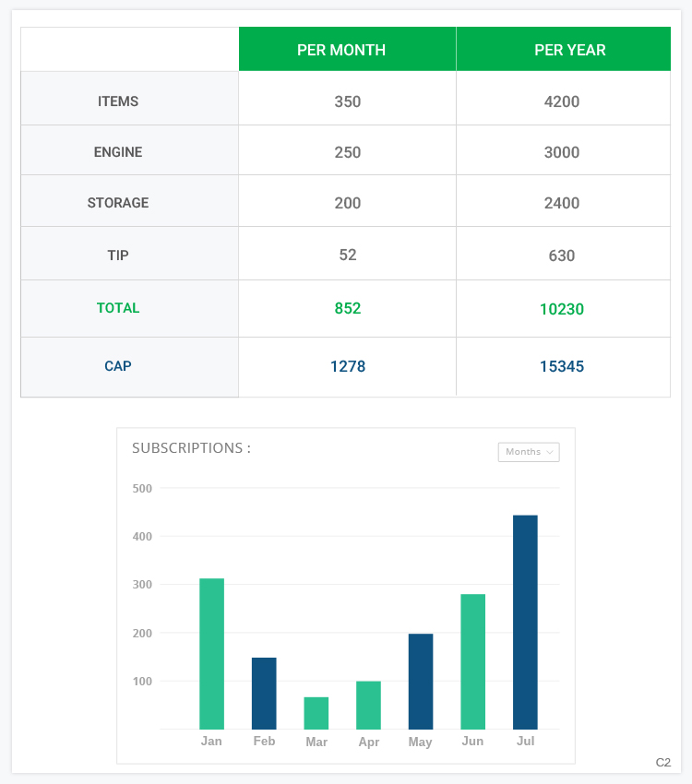Click the SUBSCRIPTIONS chart title

tap(191, 448)
